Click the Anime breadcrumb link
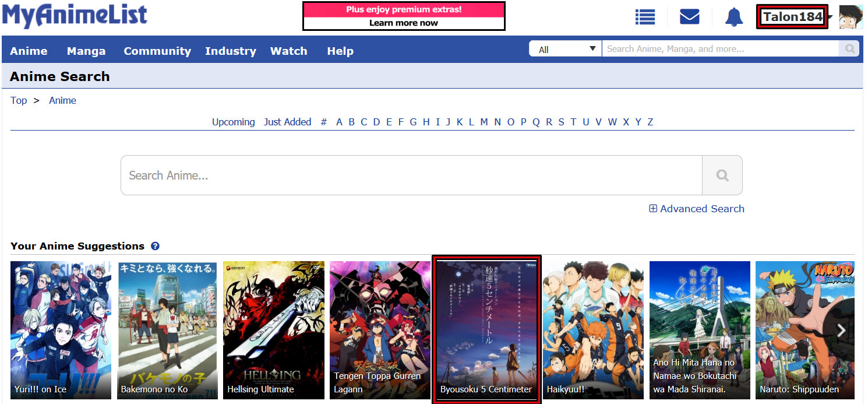Image resolution: width=868 pixels, height=404 pixels. (62, 100)
